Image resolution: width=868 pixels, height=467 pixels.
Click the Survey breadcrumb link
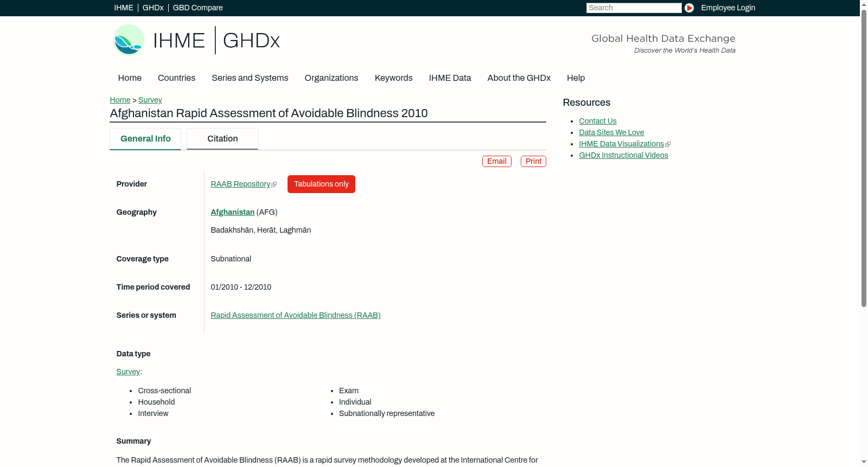[150, 100]
